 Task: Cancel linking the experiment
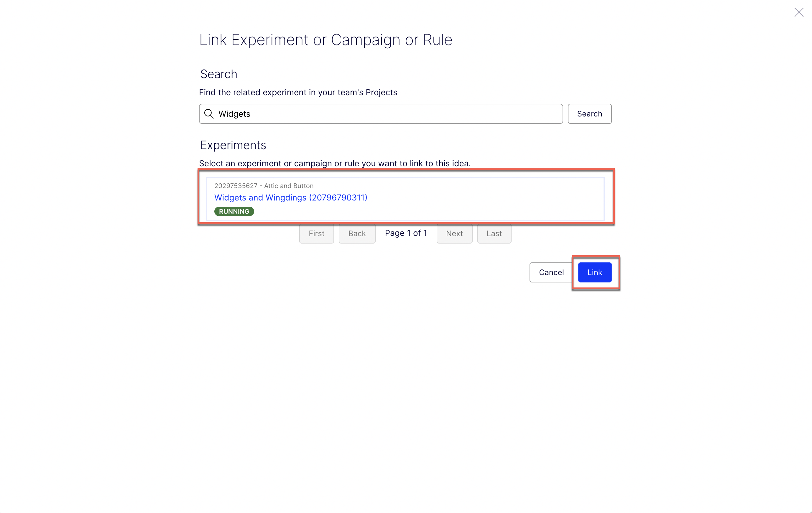[x=551, y=272]
